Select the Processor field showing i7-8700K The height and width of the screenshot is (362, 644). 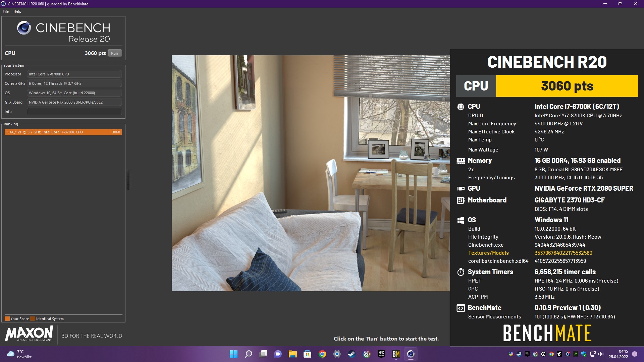74,74
